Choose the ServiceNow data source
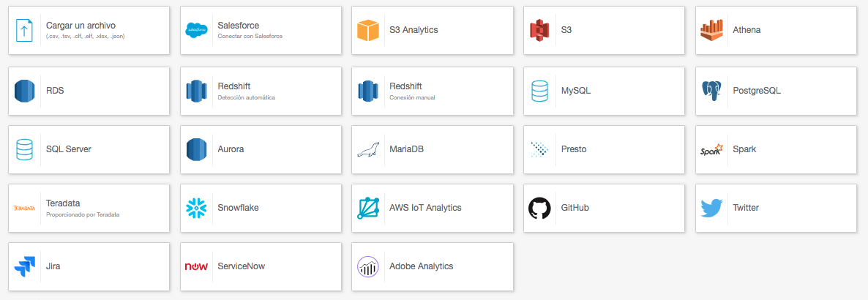868x300 pixels. tap(261, 266)
